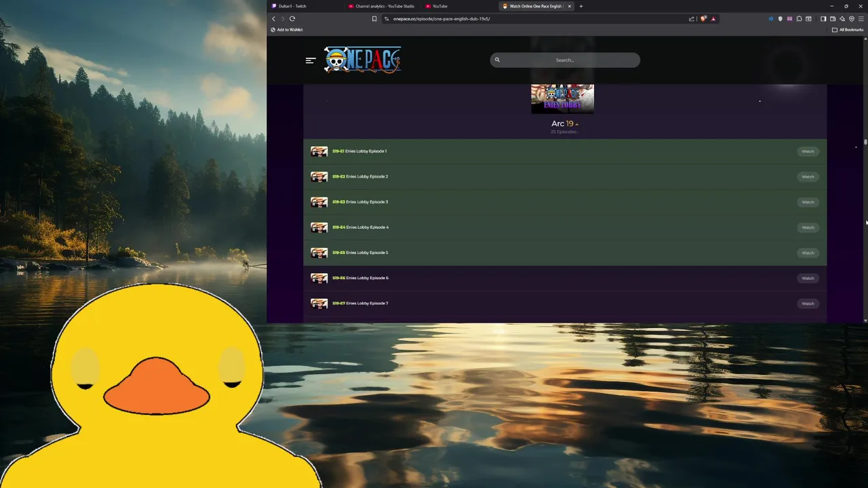
Task: Click Episode 2 row thumbnail
Action: pyautogui.click(x=319, y=176)
